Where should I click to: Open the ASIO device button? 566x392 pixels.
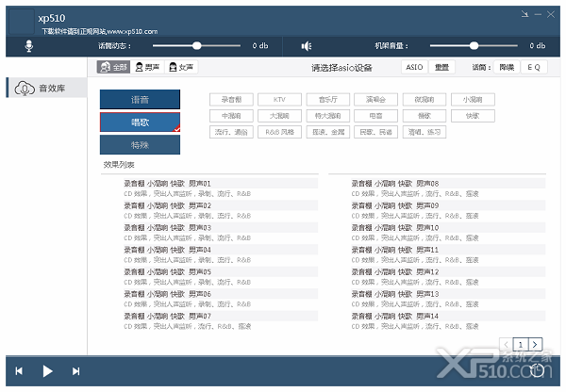pyautogui.click(x=414, y=67)
